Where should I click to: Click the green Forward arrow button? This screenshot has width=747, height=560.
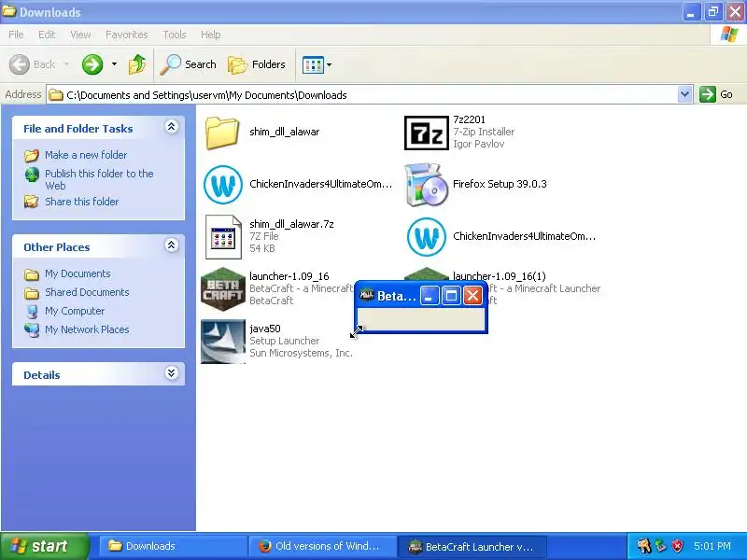pos(92,64)
